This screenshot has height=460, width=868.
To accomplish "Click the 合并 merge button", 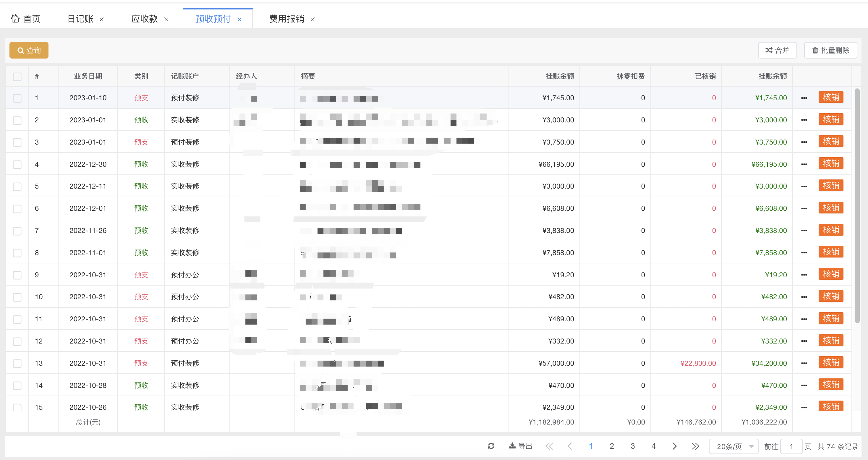I will click(777, 50).
